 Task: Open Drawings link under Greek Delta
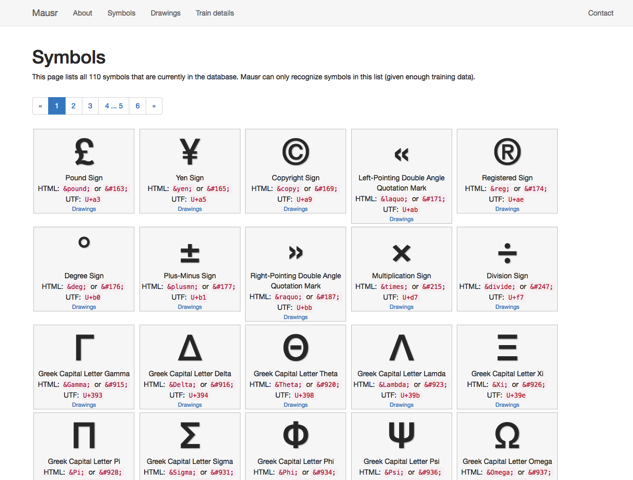click(x=190, y=405)
